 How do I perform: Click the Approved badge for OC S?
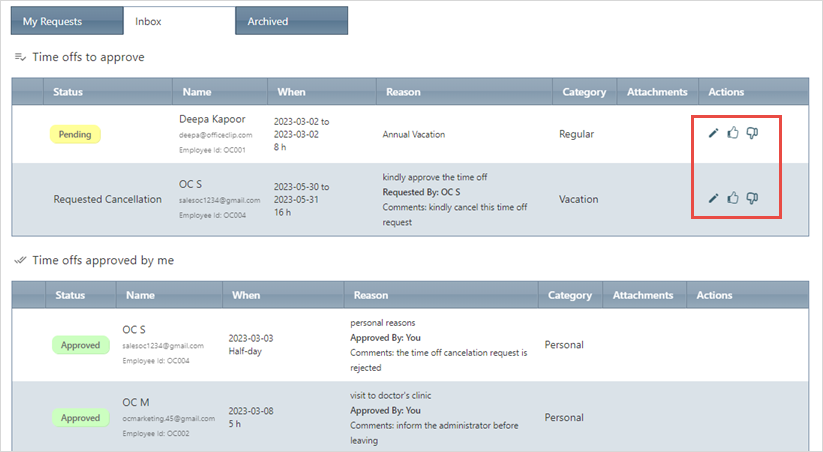pos(81,345)
